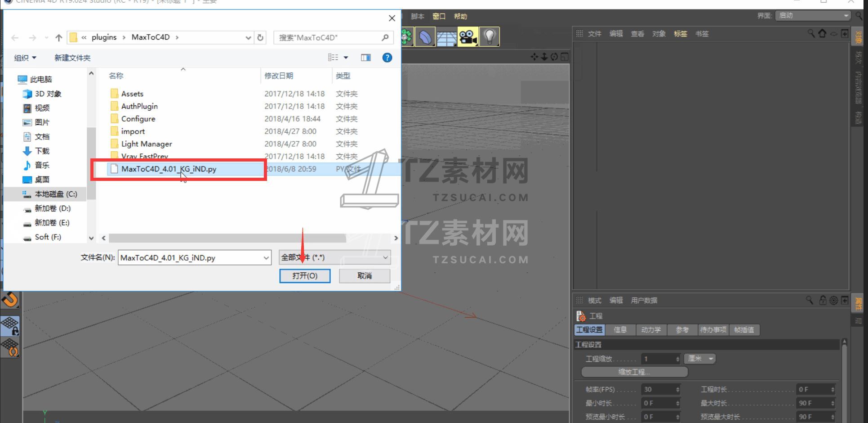
Task: Switch to the 帧插值 tab
Action: pyautogui.click(x=744, y=330)
